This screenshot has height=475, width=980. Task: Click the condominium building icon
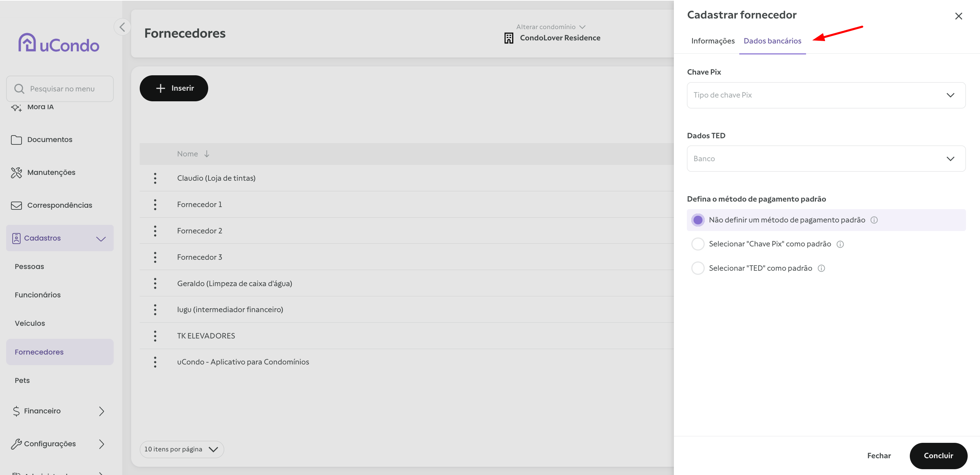pyautogui.click(x=508, y=38)
